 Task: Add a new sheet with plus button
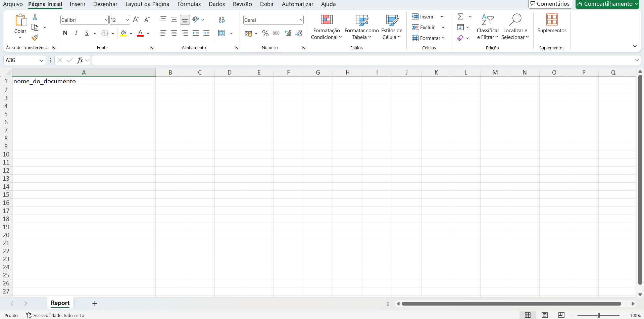coord(95,304)
